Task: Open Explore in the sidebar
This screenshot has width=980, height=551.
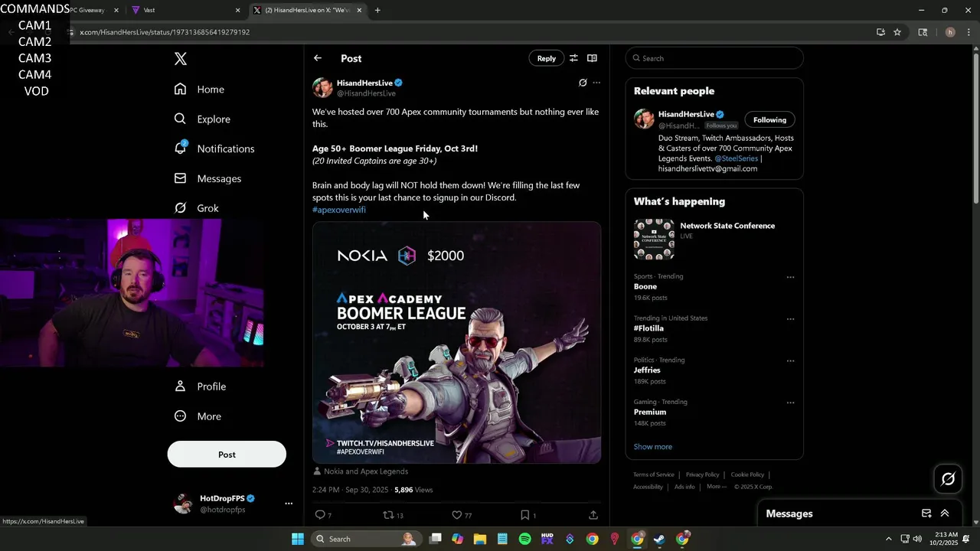Action: pos(202,119)
